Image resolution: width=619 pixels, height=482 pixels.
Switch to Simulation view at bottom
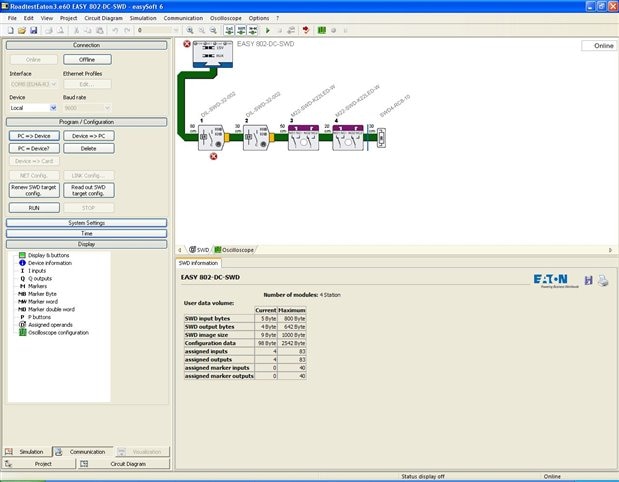point(31,452)
